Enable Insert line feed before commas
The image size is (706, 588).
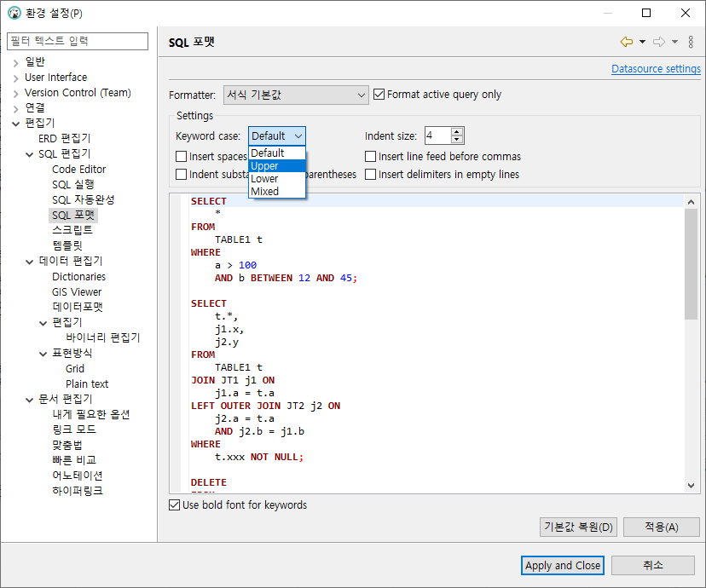371,157
